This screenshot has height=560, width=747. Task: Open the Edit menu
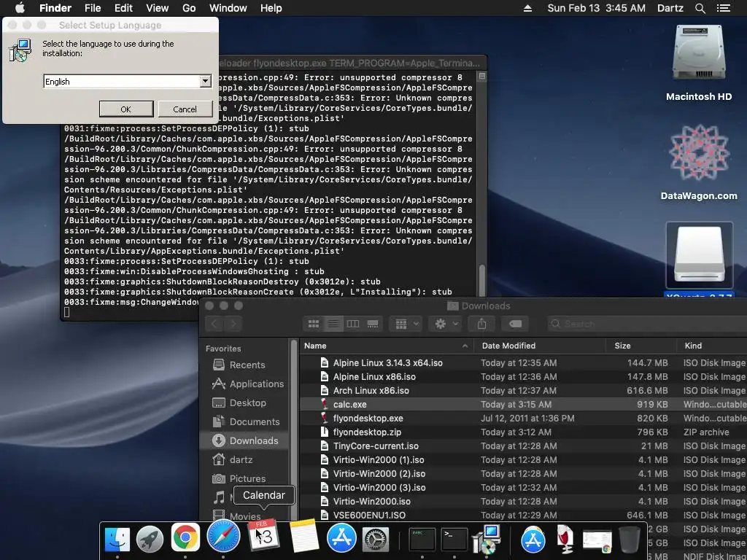(x=123, y=8)
